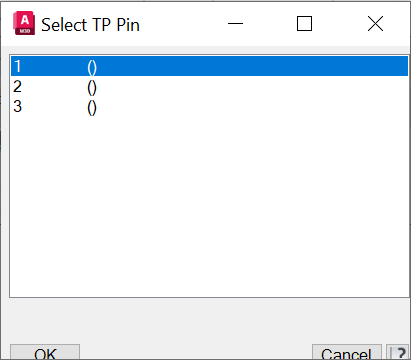Close the Select TP Pin dialog
Viewport: 411px width, 360px height.
coord(375,24)
